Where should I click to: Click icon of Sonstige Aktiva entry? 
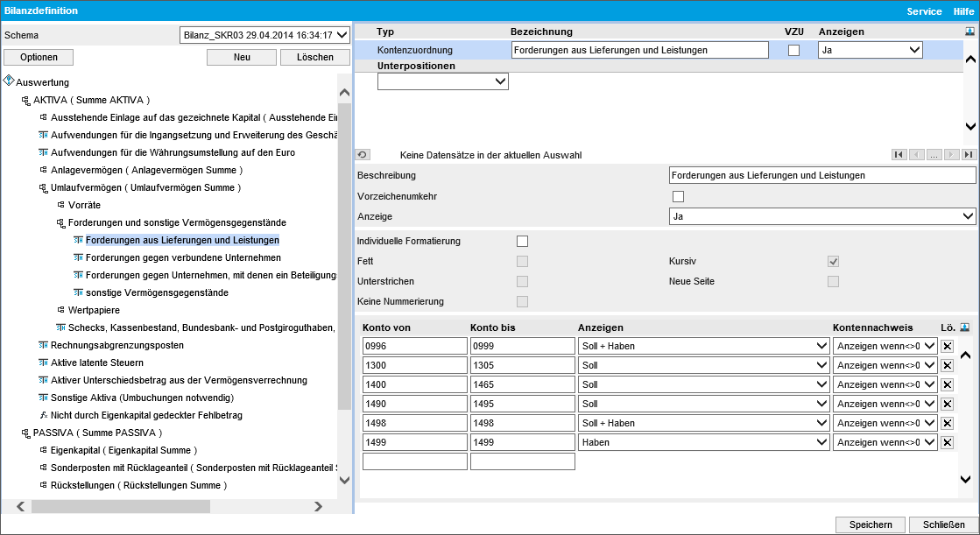(43, 397)
